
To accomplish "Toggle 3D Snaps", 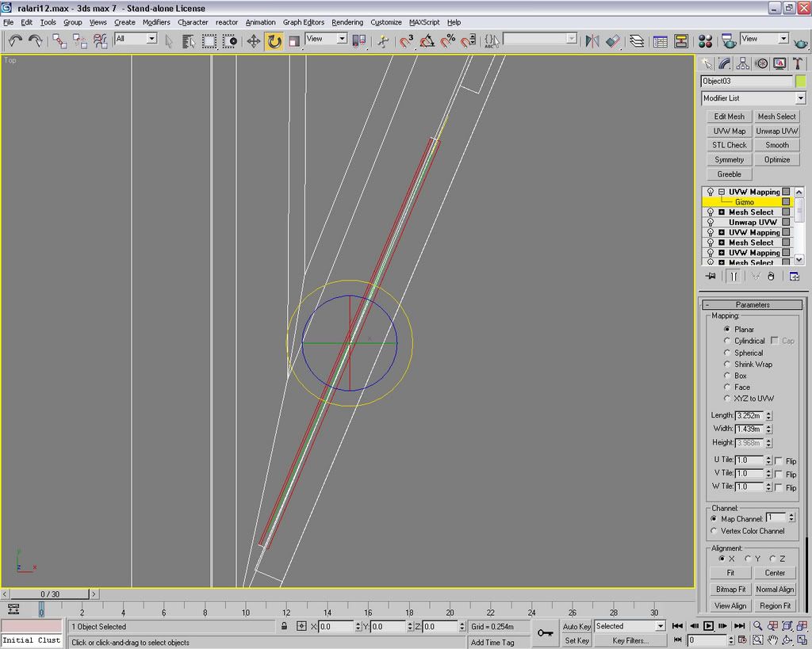I will point(407,41).
